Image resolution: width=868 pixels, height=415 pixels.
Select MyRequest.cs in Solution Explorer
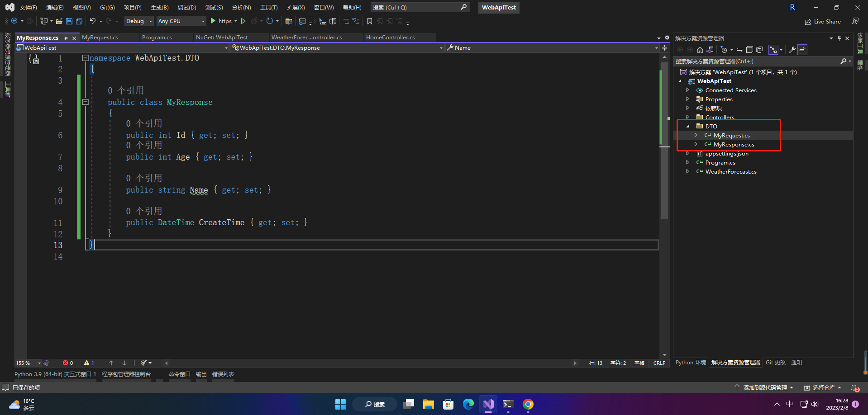(x=731, y=136)
